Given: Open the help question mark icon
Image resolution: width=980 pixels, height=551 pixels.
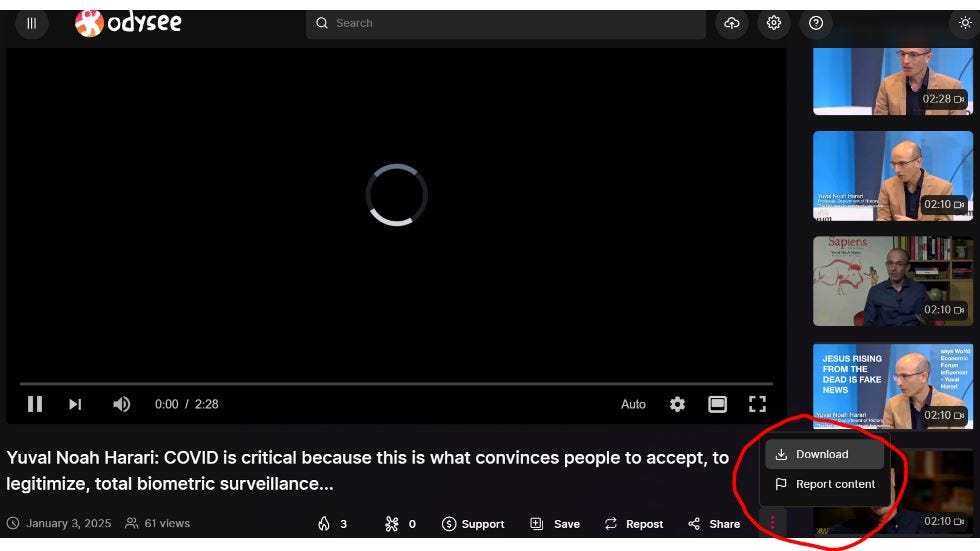Looking at the screenshot, I should pos(816,23).
